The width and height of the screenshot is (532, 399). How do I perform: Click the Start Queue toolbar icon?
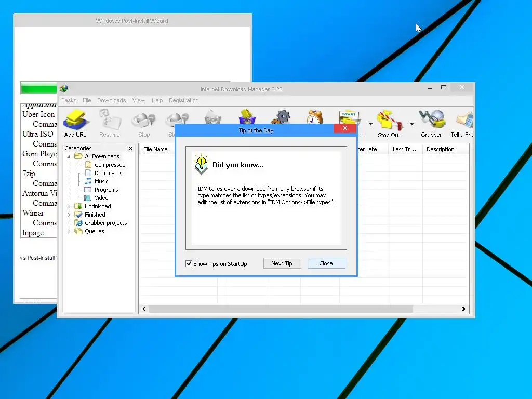pos(349,117)
